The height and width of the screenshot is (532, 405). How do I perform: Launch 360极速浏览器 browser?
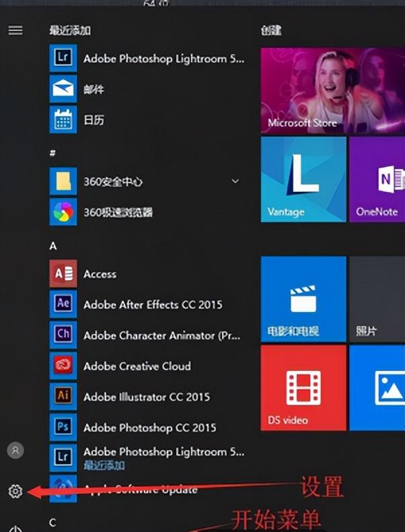(118, 212)
